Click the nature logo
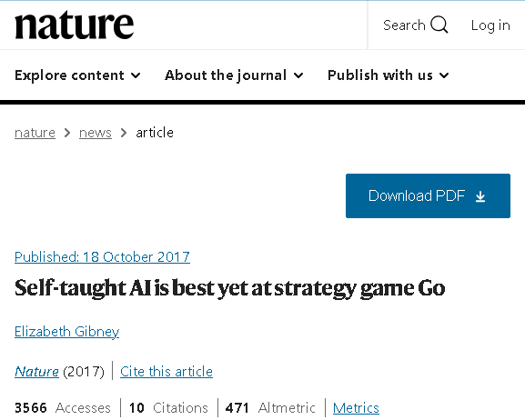 click(74, 25)
